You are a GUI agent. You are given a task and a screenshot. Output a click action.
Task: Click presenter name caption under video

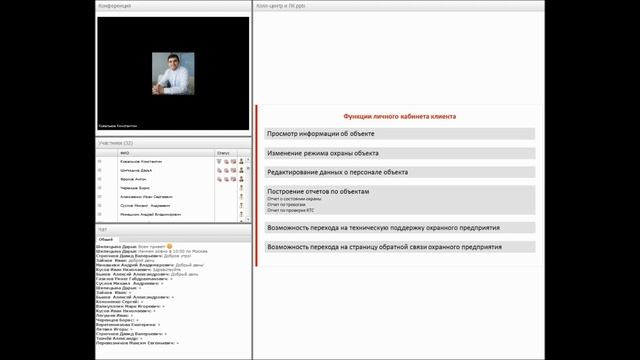click(x=118, y=126)
